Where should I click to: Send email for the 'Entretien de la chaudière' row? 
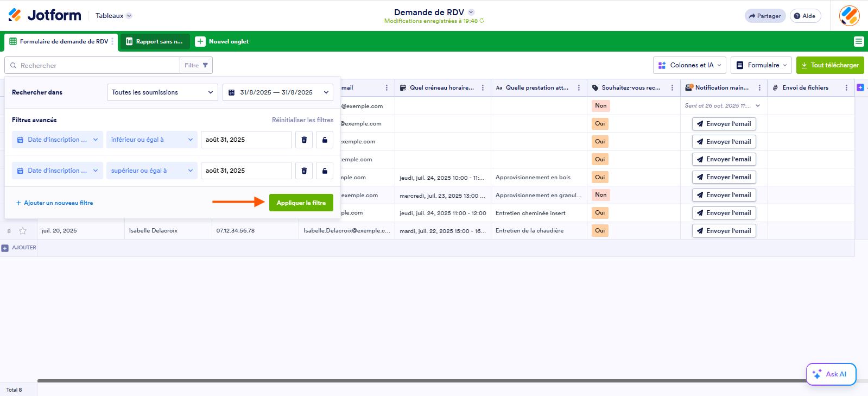coord(724,231)
